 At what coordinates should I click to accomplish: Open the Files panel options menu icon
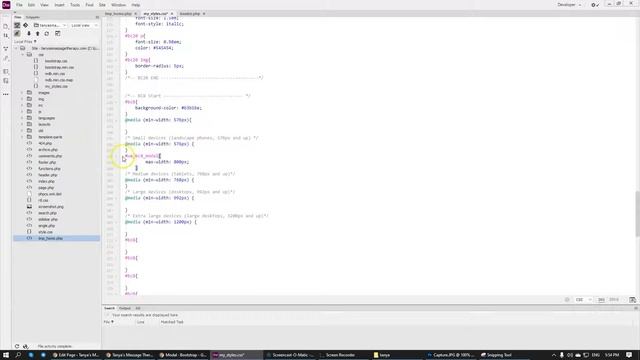pyautogui.click(x=97, y=18)
